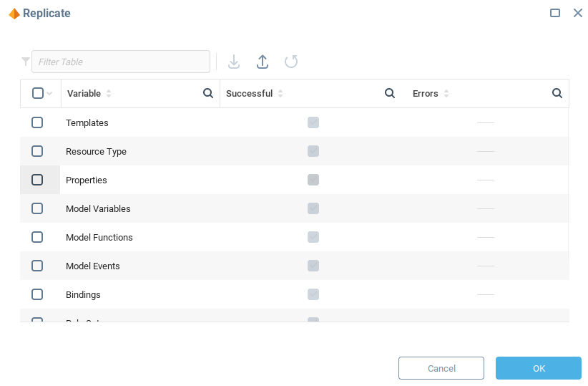Screen dimensions: 588x386
Task: Click the upload icon in toolbar
Action: coord(263,62)
